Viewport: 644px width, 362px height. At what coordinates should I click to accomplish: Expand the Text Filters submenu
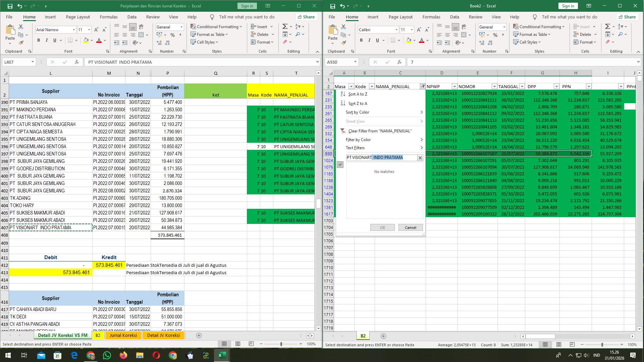(355, 147)
